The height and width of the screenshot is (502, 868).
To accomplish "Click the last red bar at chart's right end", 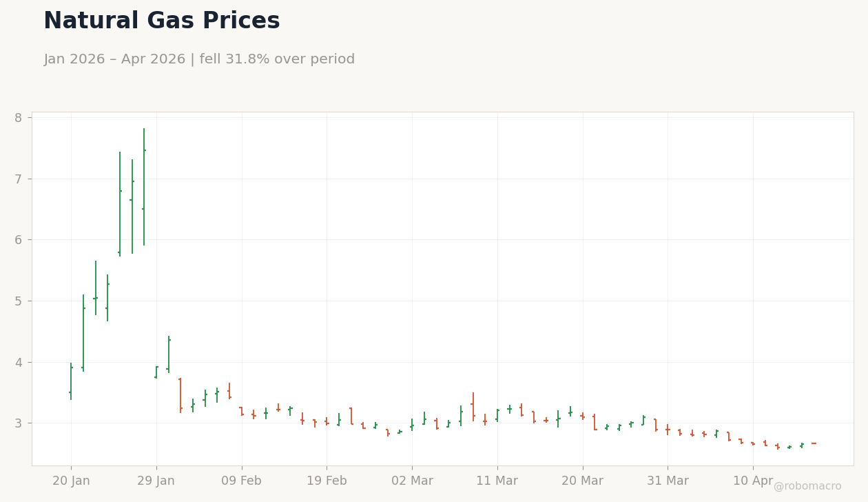I will tap(814, 443).
